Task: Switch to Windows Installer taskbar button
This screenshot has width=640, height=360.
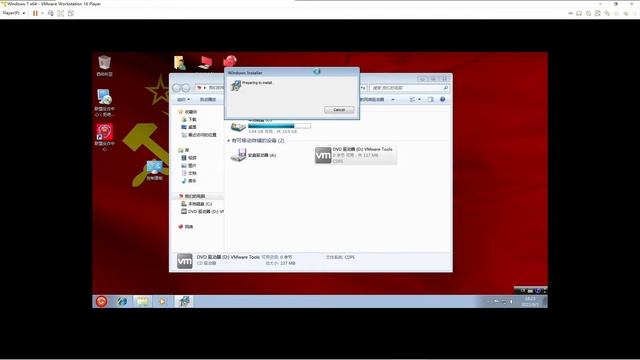Action: coord(184,301)
